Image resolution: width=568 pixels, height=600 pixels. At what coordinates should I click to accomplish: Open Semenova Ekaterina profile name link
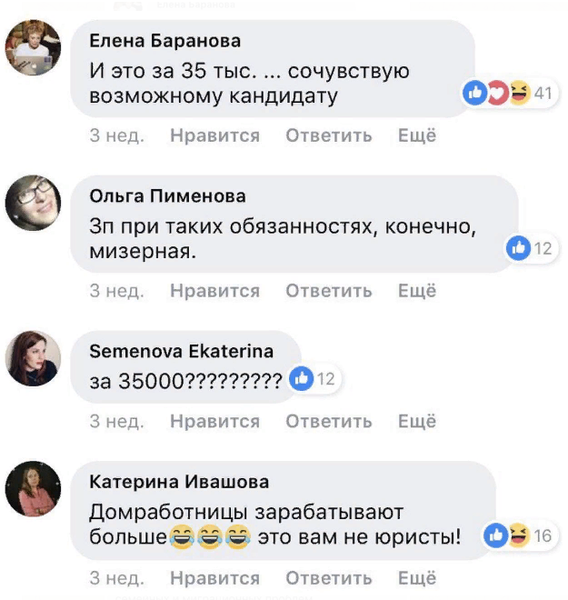tap(181, 351)
